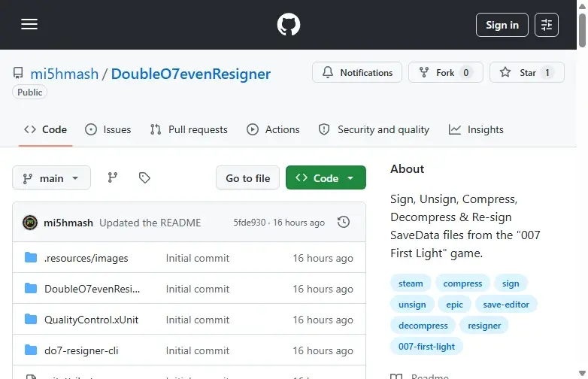The image size is (588, 379).
Task: Click the scrollbar down arrow
Action: pyautogui.click(x=582, y=373)
